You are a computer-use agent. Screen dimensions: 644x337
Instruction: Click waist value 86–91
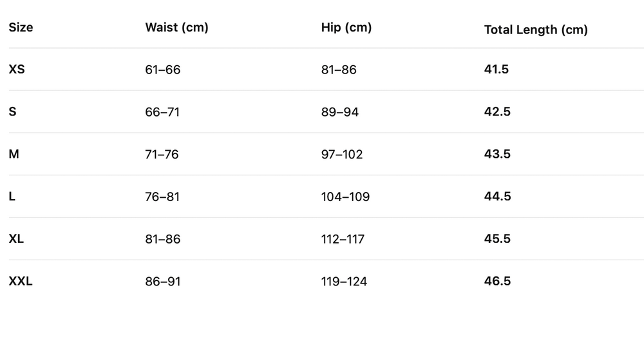pyautogui.click(x=162, y=282)
